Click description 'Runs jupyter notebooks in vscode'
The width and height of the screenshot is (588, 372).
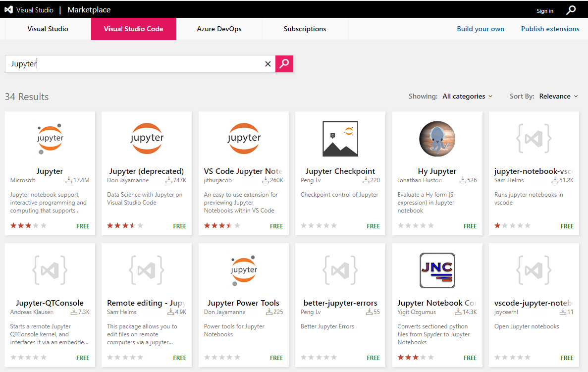[x=529, y=198]
